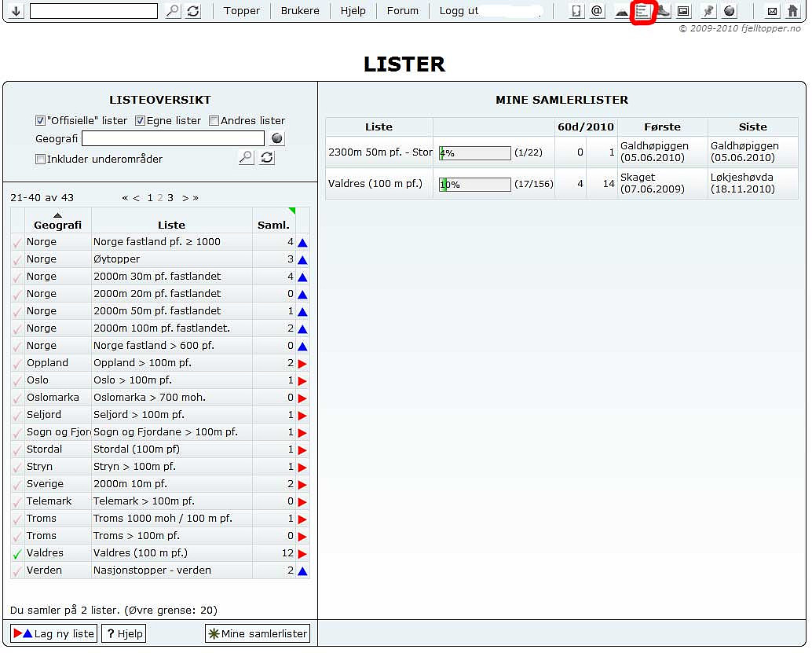
Task: Open the user profile silhouette icon
Action: [x=576, y=11]
